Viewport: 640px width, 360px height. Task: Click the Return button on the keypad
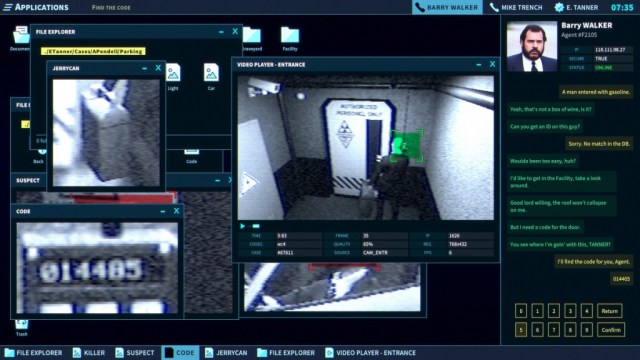609,311
